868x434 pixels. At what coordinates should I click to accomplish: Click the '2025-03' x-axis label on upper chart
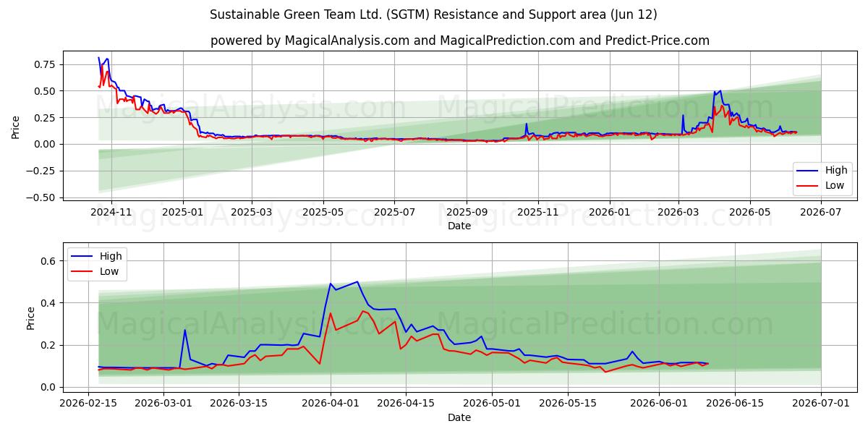(252, 212)
